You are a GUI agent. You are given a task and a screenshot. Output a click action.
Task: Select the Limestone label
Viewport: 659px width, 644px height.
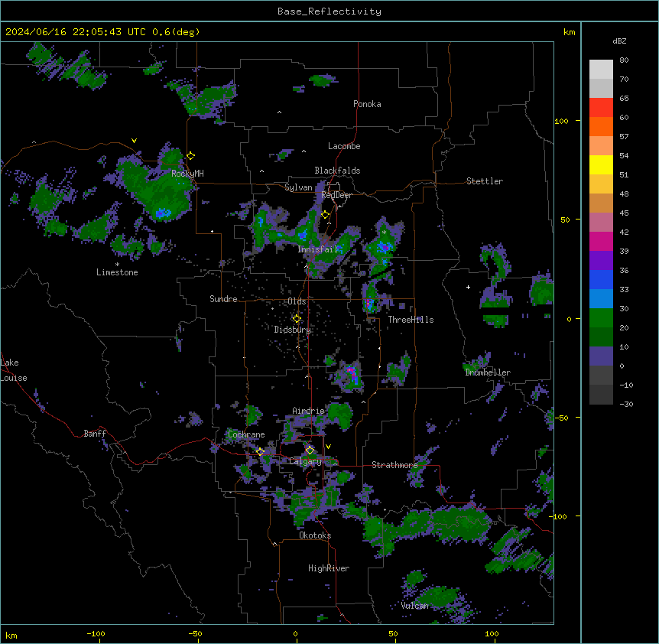(117, 272)
